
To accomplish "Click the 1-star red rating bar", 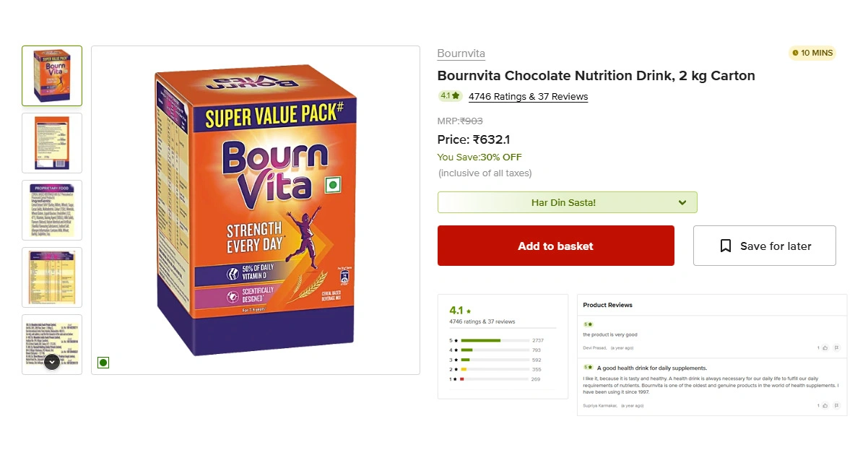I will point(495,379).
